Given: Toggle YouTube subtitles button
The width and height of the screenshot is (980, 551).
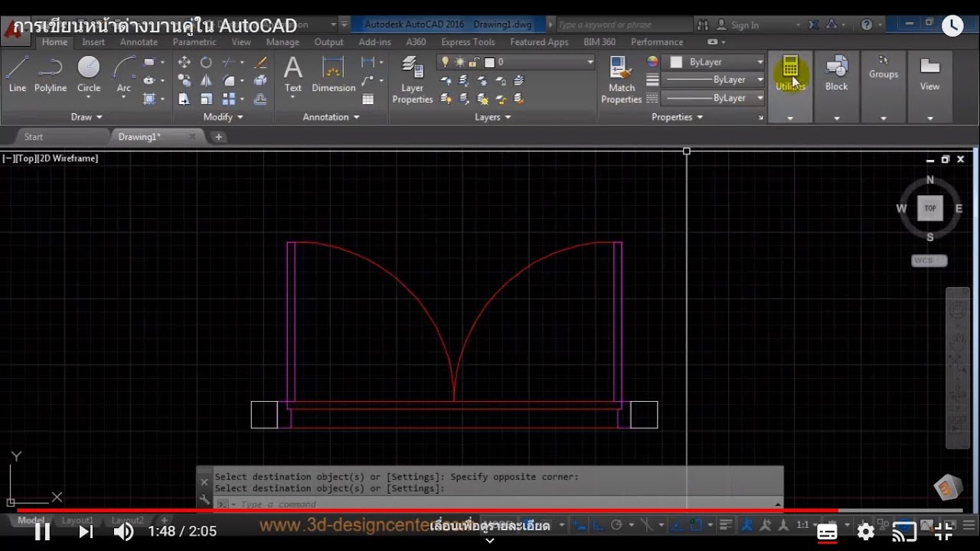Looking at the screenshot, I should pyautogui.click(x=827, y=532).
